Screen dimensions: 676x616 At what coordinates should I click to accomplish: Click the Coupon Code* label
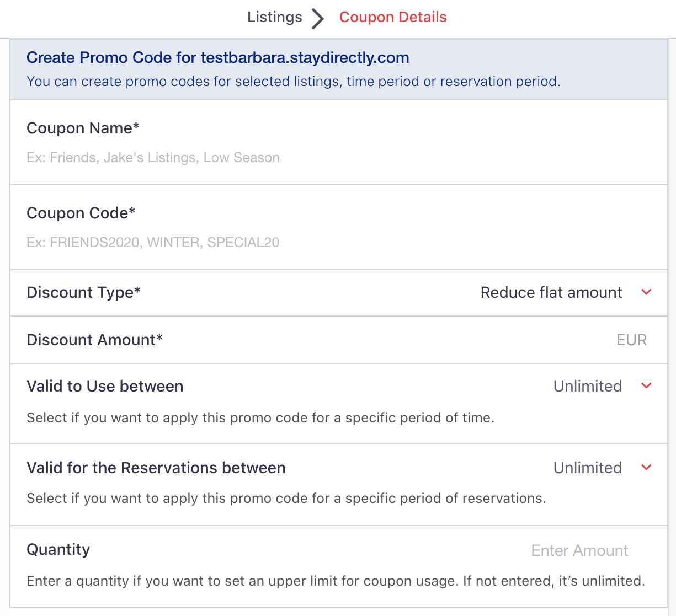click(81, 213)
